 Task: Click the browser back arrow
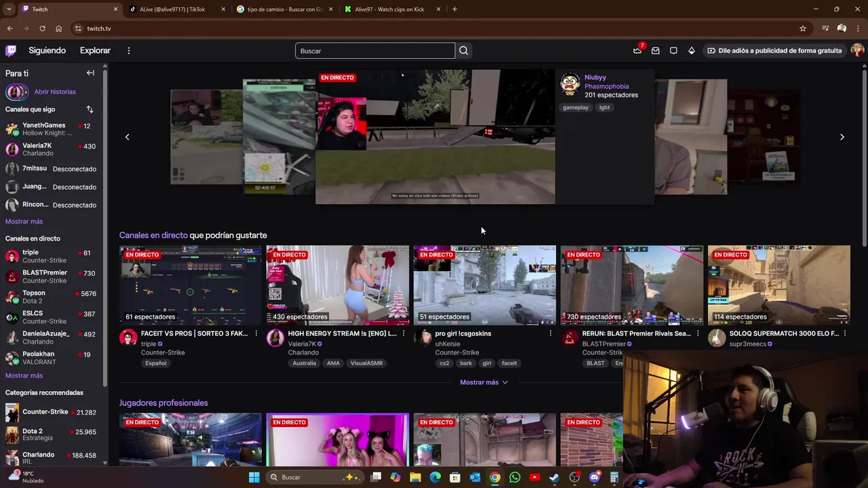9,28
